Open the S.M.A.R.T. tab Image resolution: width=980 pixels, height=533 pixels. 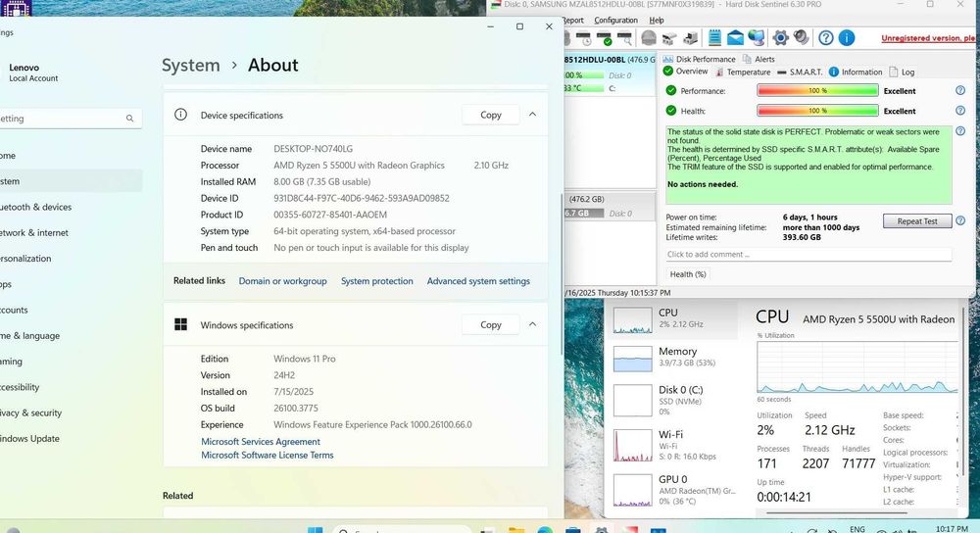[800, 72]
